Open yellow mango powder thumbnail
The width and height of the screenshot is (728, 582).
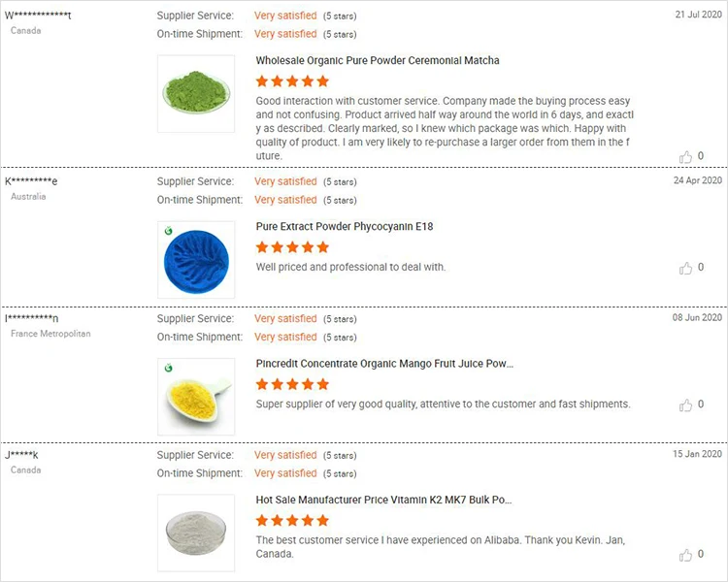[x=196, y=396]
